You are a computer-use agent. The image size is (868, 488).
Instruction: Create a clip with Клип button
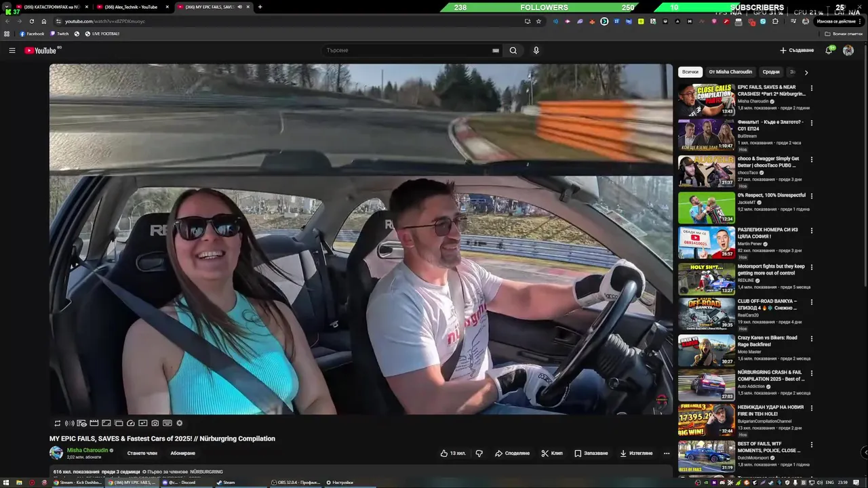tap(552, 453)
